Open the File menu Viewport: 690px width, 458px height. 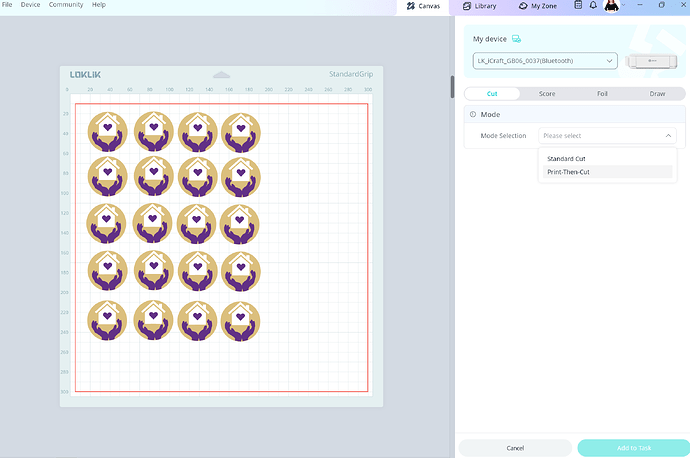pos(7,4)
